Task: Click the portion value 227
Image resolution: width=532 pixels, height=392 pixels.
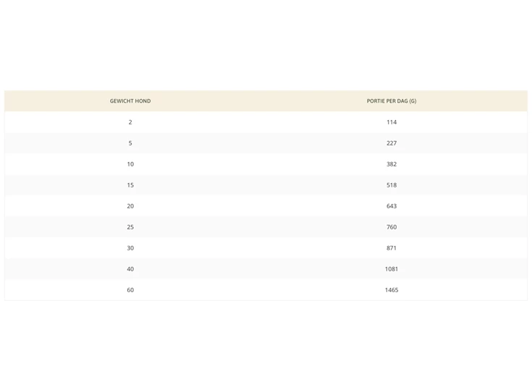Action: tap(392, 143)
